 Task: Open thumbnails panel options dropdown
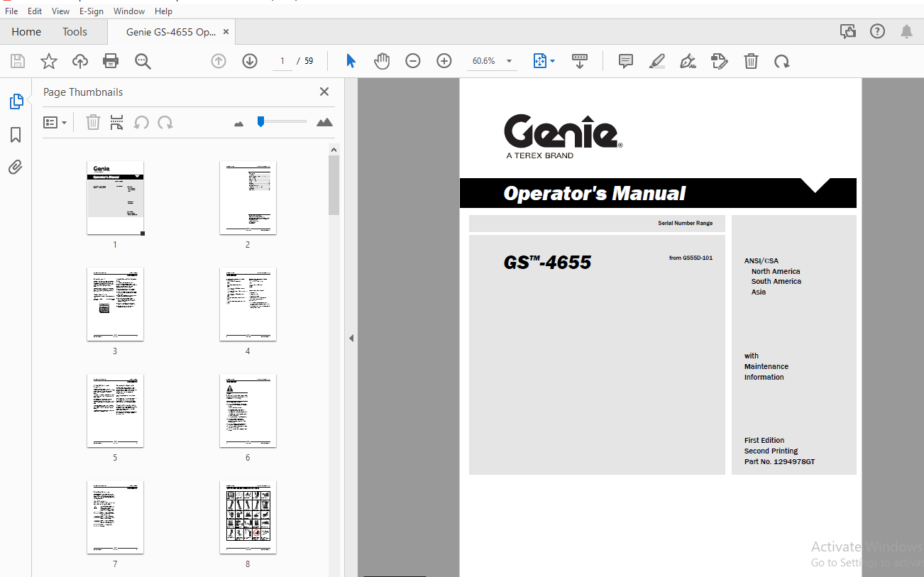pos(55,123)
